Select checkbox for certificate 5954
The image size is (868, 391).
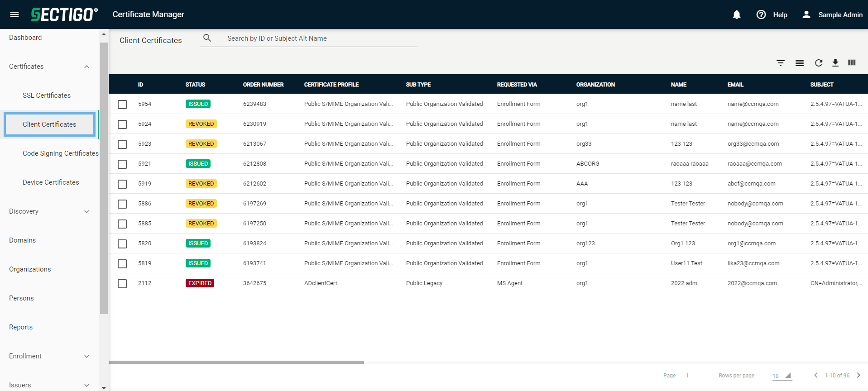[x=122, y=104]
